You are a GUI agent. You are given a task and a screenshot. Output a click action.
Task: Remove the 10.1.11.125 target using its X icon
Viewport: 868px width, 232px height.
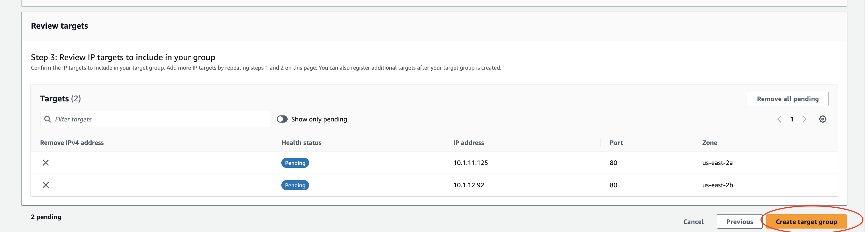46,162
